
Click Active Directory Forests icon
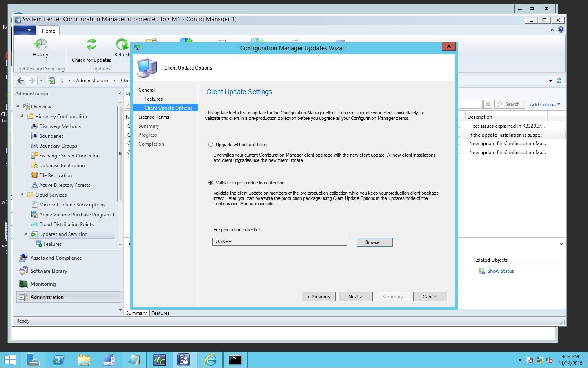point(35,185)
